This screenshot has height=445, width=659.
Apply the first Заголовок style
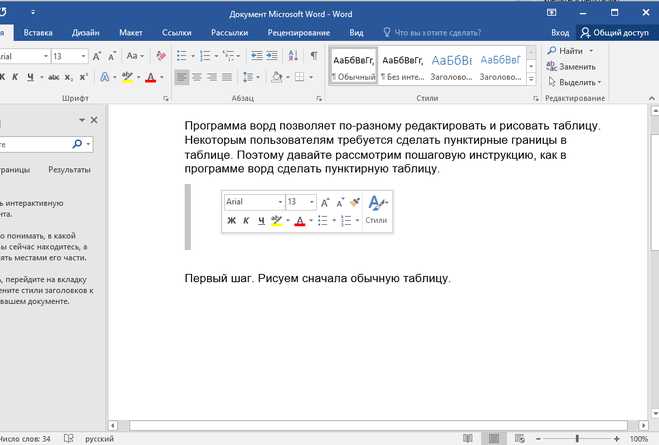pyautogui.click(x=451, y=67)
